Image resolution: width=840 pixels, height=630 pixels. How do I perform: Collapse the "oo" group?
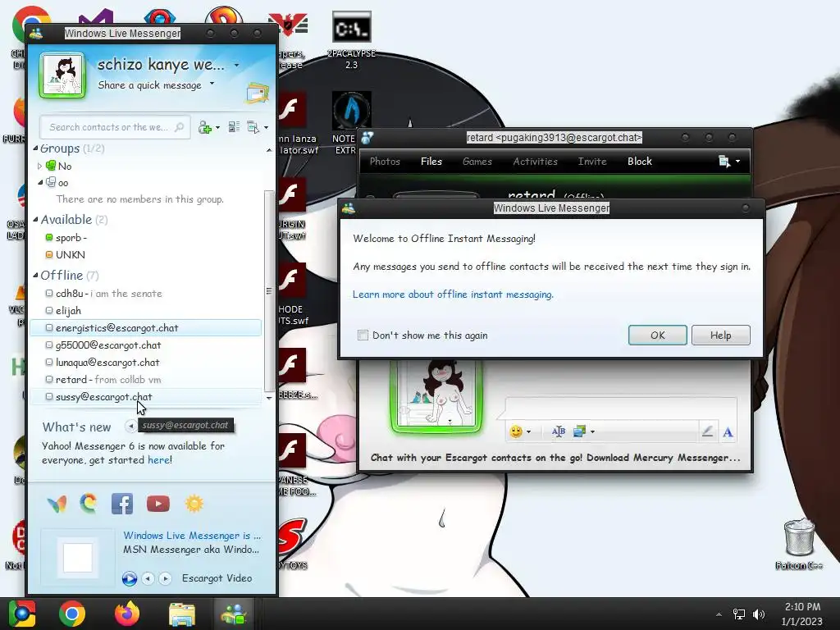coord(40,183)
